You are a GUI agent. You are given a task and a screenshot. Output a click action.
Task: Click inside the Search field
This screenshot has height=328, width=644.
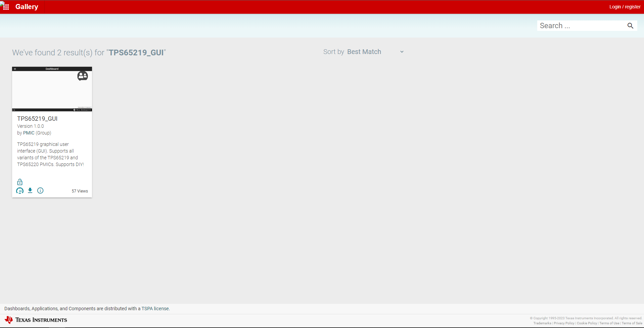pos(581,25)
